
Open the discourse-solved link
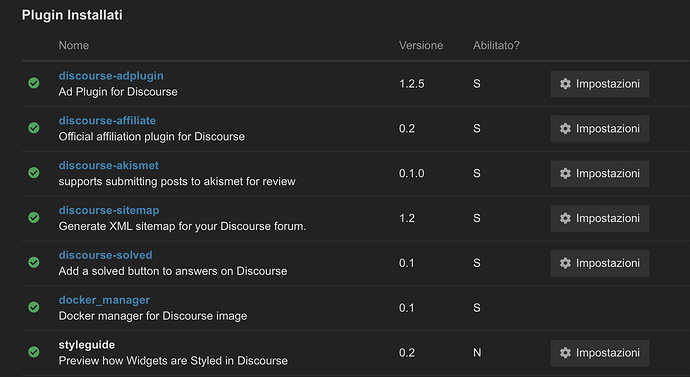pyautogui.click(x=106, y=255)
